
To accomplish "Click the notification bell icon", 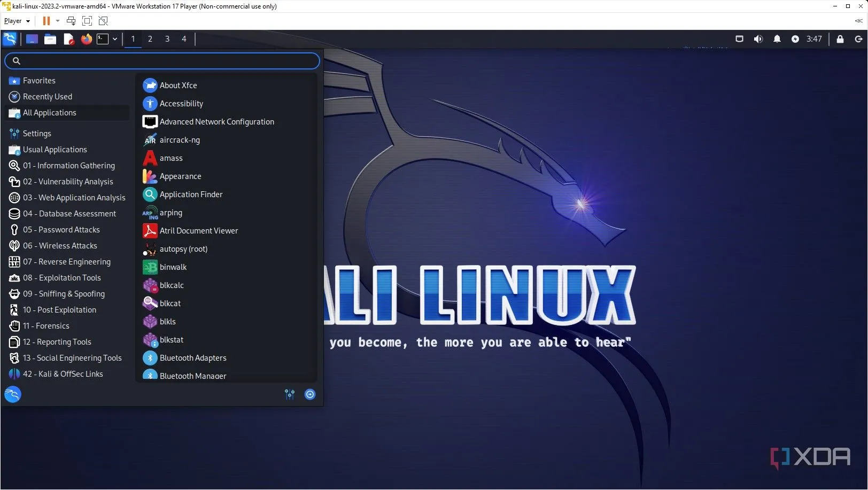I will 778,38.
